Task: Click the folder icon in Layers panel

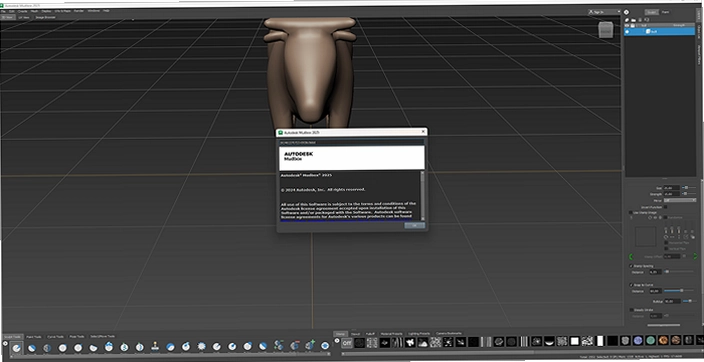Action: 633,20
